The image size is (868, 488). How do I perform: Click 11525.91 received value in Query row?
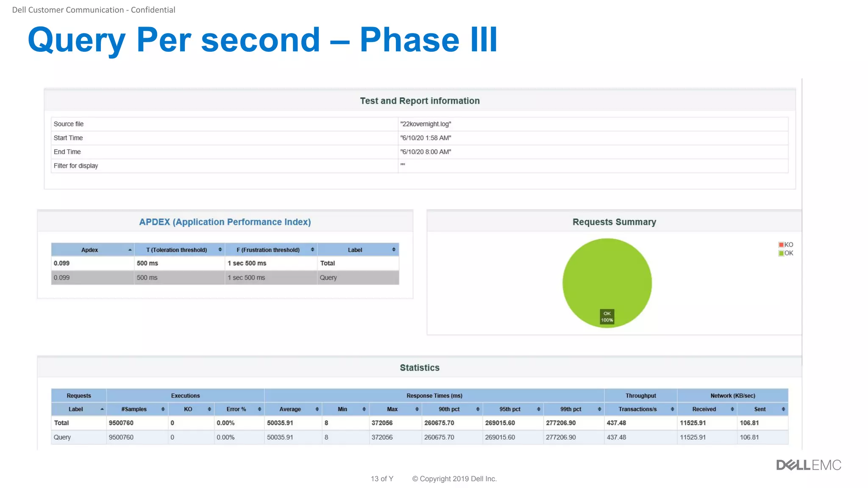click(x=693, y=437)
